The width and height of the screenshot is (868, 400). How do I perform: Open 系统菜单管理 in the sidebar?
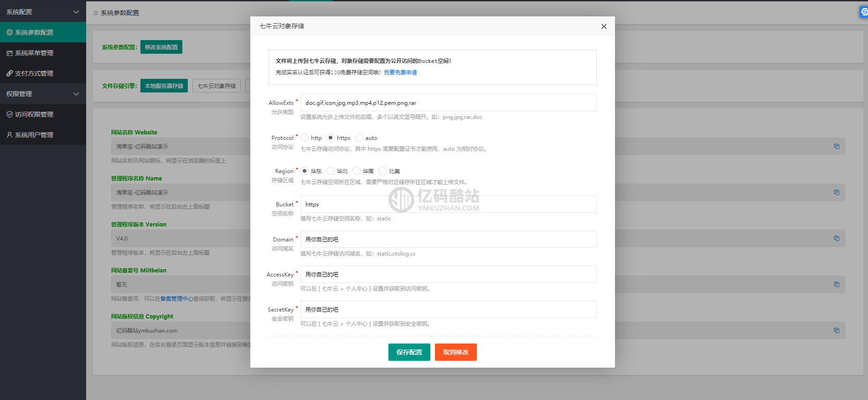click(x=43, y=53)
